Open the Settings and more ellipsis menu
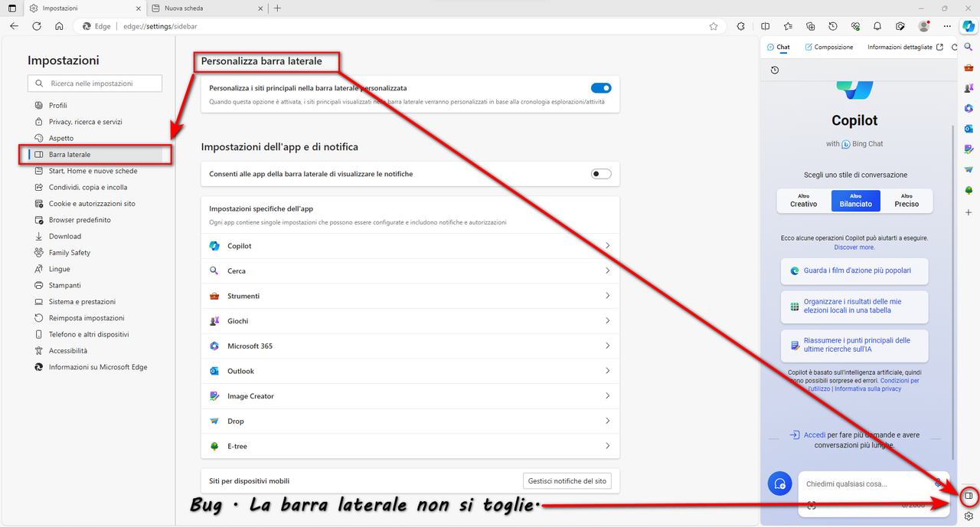This screenshot has width=980, height=528. (947, 25)
